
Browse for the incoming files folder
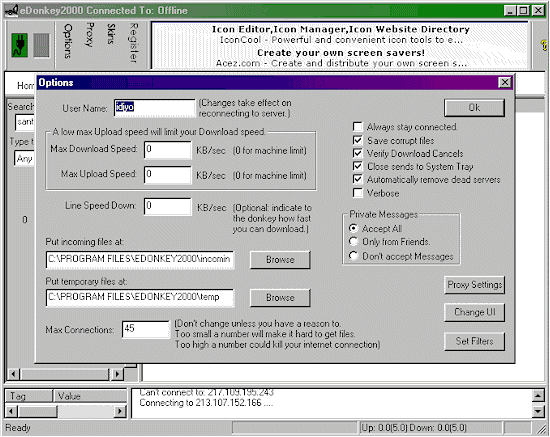tap(280, 260)
